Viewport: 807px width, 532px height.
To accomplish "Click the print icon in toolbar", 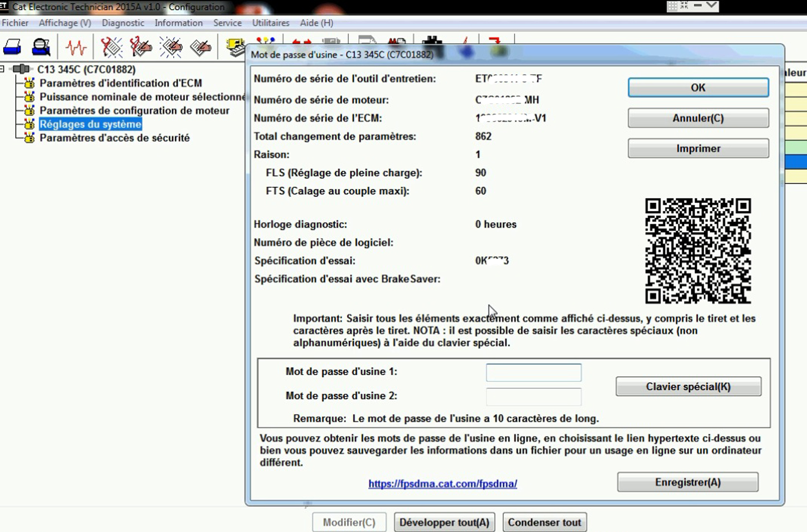I will (x=12, y=47).
